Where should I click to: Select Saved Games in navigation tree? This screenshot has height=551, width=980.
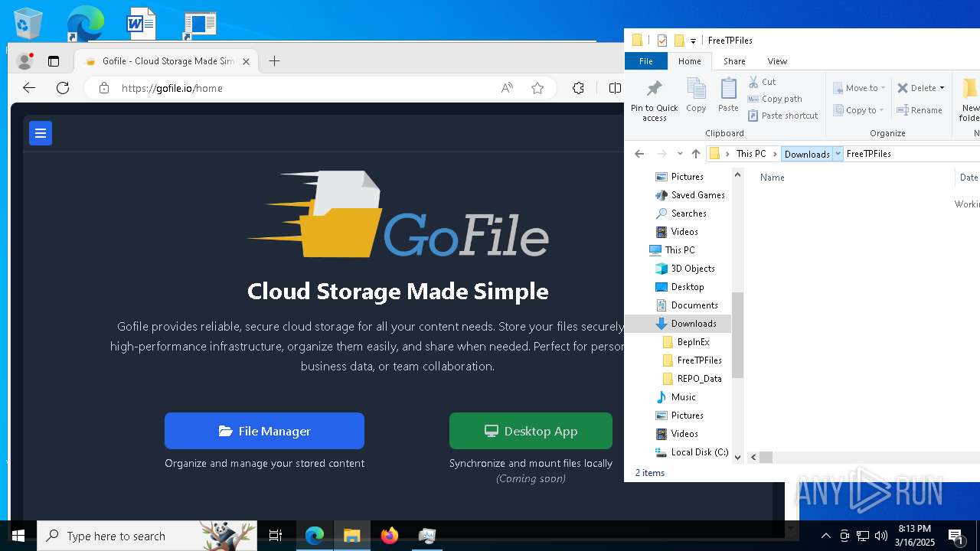pyautogui.click(x=689, y=195)
